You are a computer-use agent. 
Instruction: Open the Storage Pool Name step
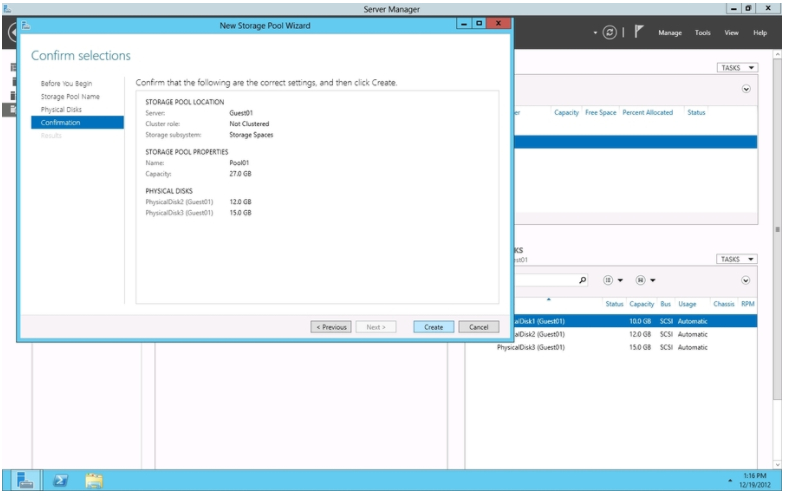pos(70,96)
